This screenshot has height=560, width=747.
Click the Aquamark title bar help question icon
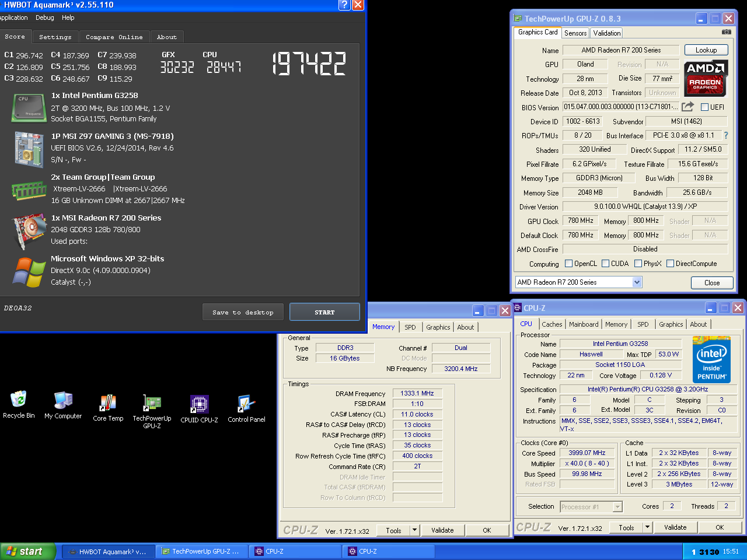click(344, 5)
